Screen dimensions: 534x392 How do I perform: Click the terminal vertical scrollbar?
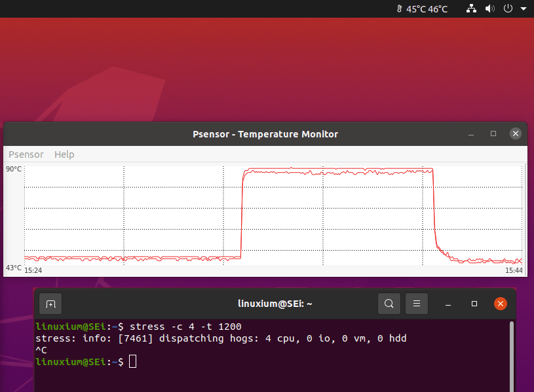click(512, 356)
